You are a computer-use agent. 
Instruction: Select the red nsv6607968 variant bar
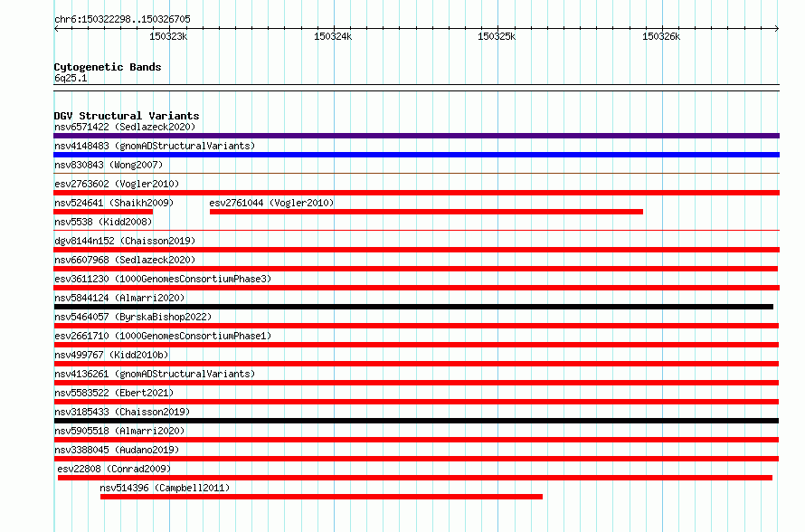(415, 269)
